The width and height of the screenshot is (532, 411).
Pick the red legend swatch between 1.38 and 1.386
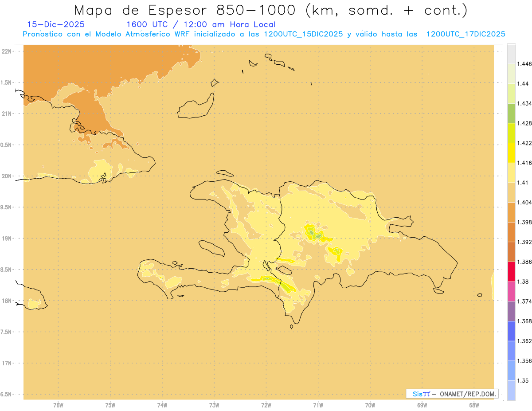[x=511, y=271]
